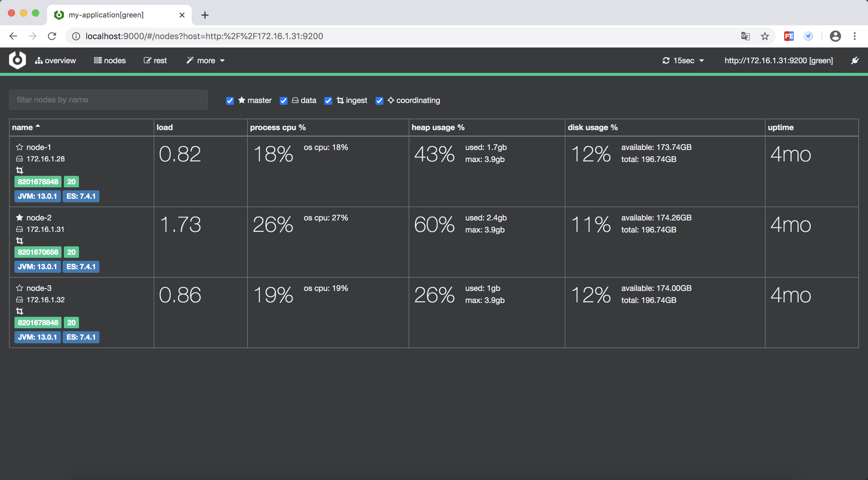Open the 15sec refresh interval dropdown
The height and width of the screenshot is (480, 868).
[683, 61]
